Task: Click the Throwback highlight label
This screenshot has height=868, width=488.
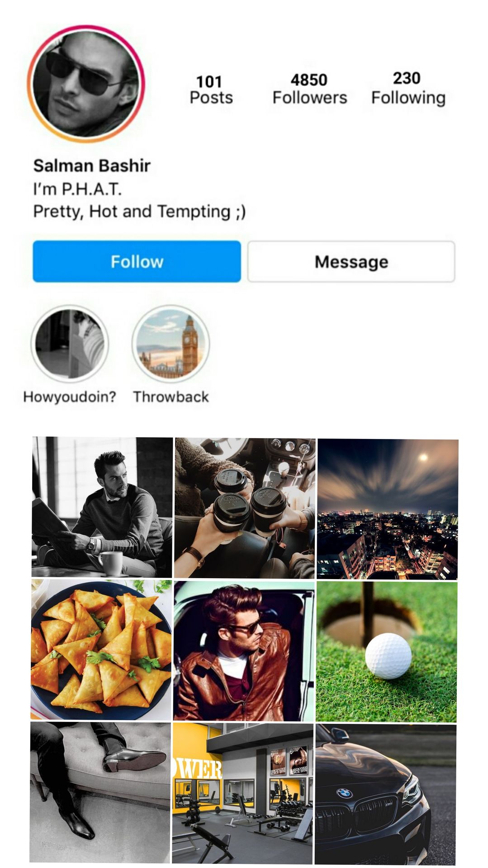Action: coord(171,396)
